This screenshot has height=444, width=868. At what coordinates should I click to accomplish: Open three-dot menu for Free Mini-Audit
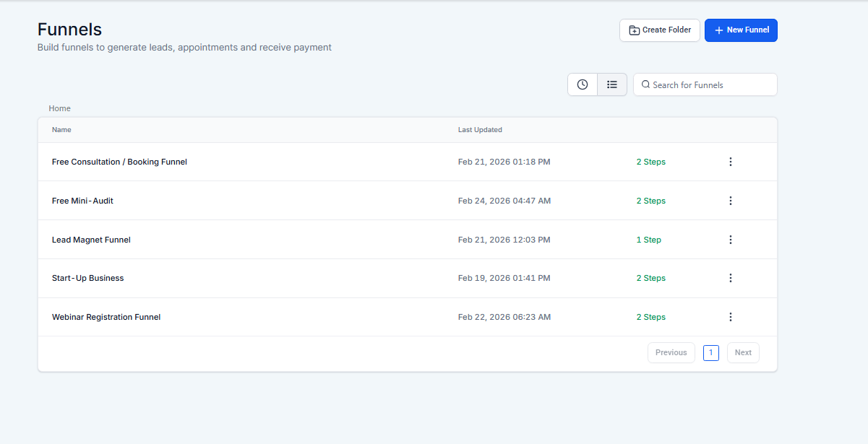[730, 201]
